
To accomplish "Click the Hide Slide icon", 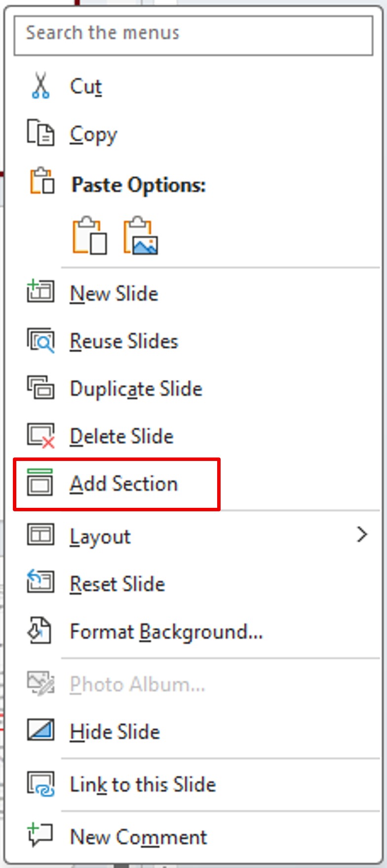I will [40, 731].
